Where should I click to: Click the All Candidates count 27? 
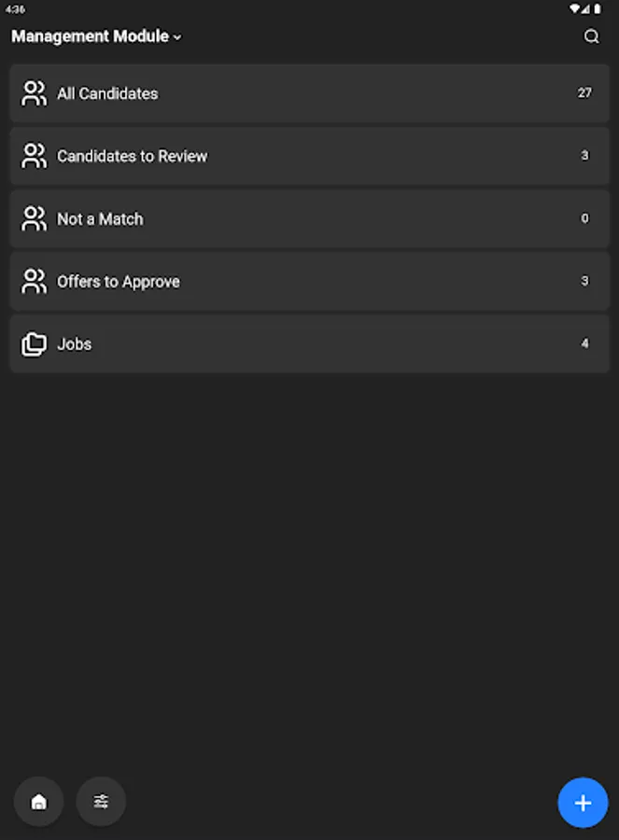[x=584, y=93]
